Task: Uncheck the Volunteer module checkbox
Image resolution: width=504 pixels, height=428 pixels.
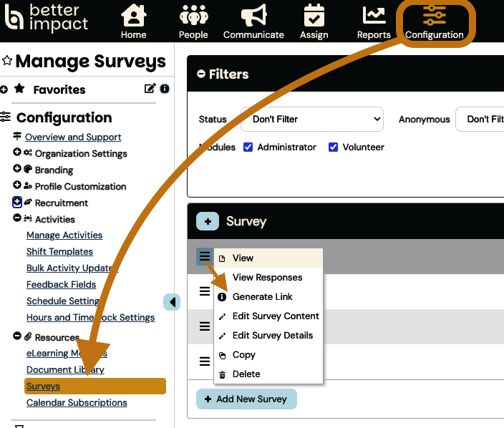Action: tap(334, 147)
